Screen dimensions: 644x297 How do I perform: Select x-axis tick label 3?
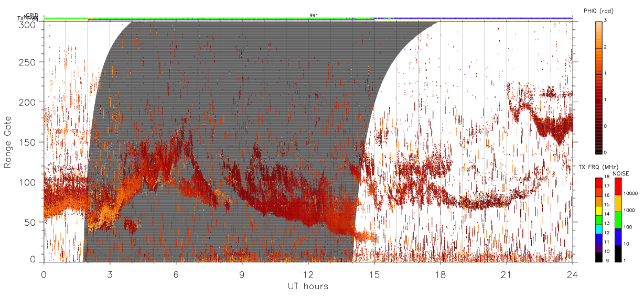click(110, 274)
